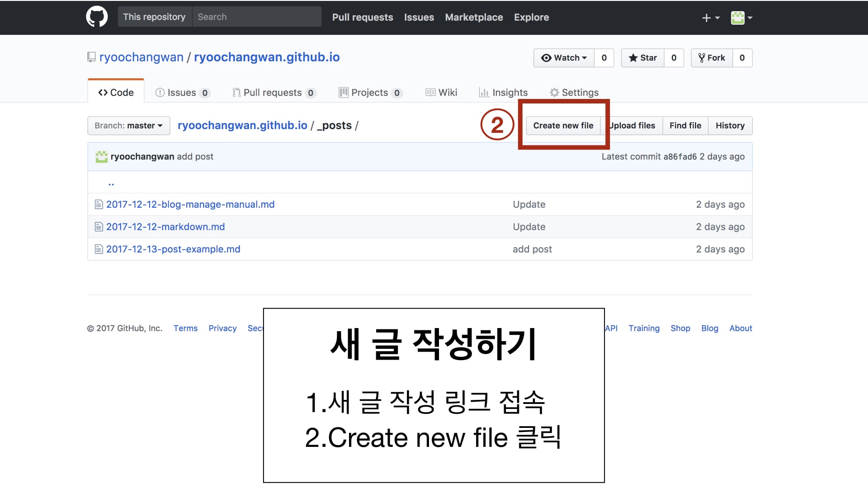Screen dimensions: 868x488
Task: Click Create new file button
Action: pyautogui.click(x=563, y=125)
